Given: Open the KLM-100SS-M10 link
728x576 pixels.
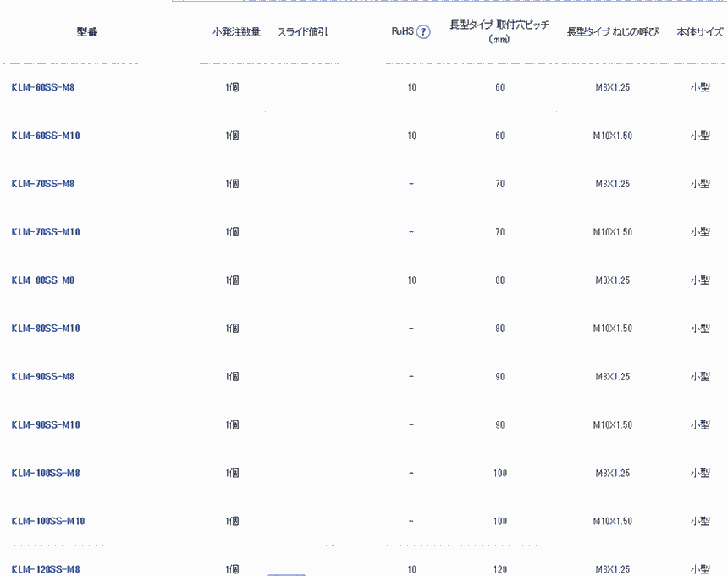Looking at the screenshot, I should point(48,522).
